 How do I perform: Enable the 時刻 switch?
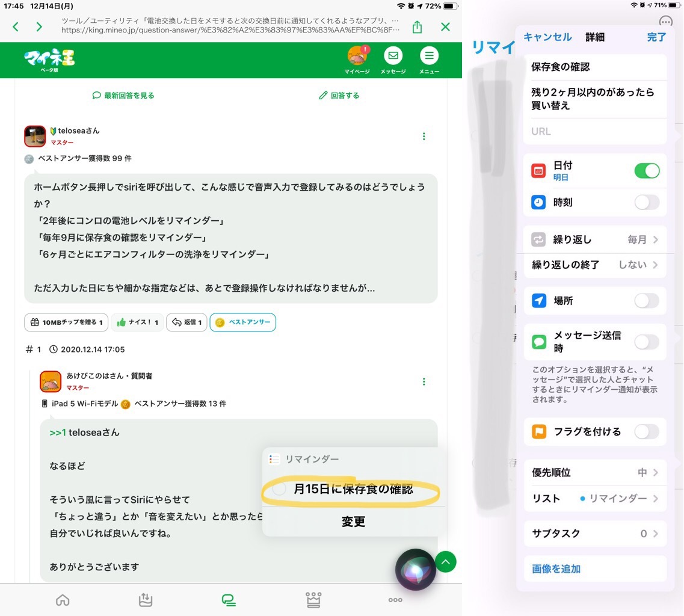[647, 202]
